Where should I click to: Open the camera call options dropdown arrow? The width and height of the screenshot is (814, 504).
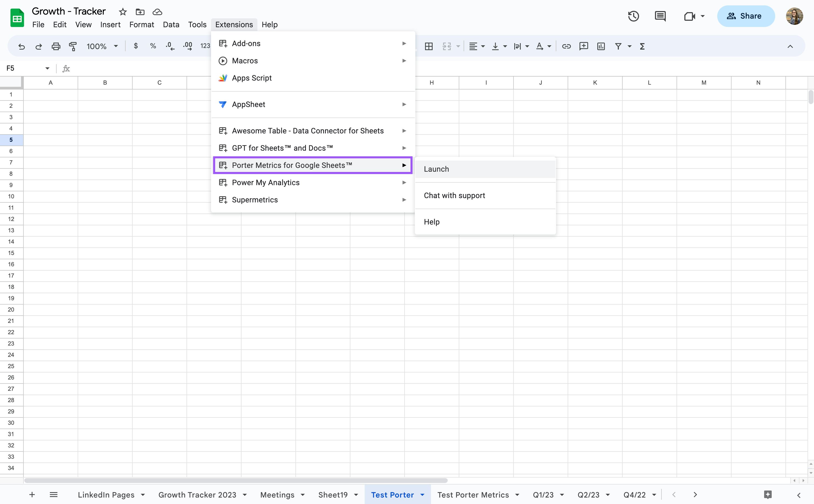pyautogui.click(x=703, y=16)
